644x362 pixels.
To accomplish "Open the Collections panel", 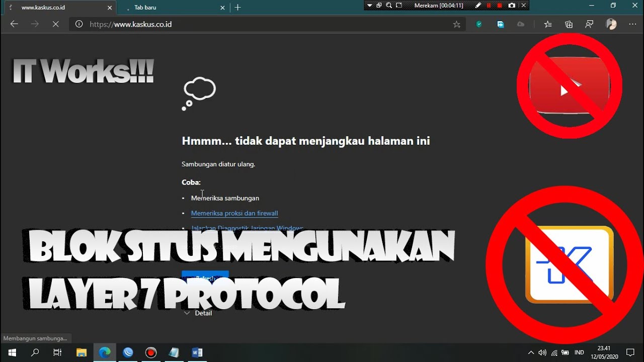I will 569,24.
